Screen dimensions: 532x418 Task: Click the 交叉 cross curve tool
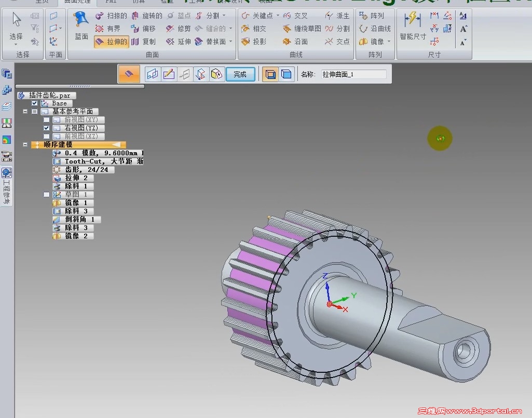(x=295, y=16)
